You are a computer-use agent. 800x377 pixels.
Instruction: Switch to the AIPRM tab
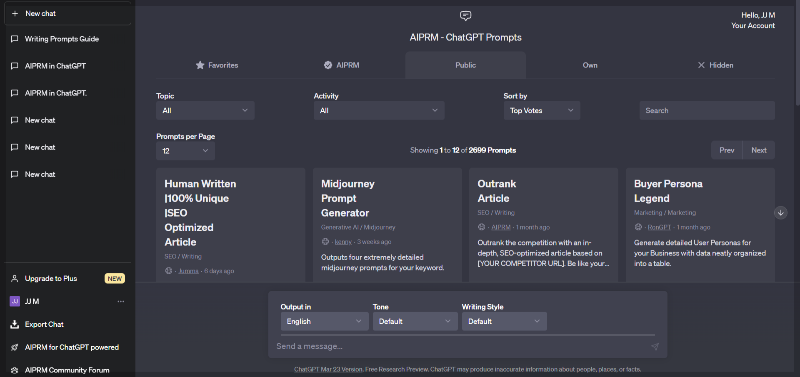[x=341, y=65]
